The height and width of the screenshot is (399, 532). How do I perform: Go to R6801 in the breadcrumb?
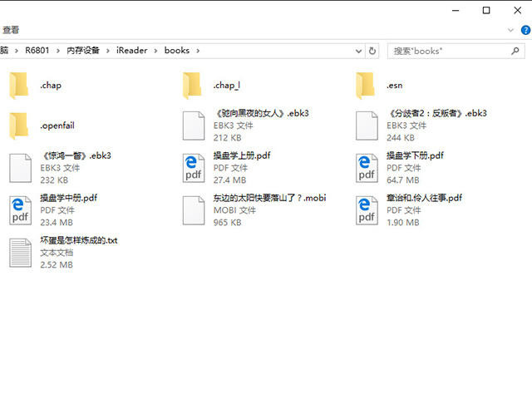[x=37, y=51]
